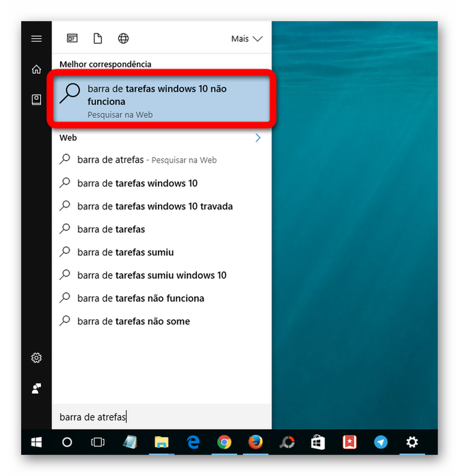Filter results by Web globe icon
Screen dimensions: 459x476
[x=123, y=39]
